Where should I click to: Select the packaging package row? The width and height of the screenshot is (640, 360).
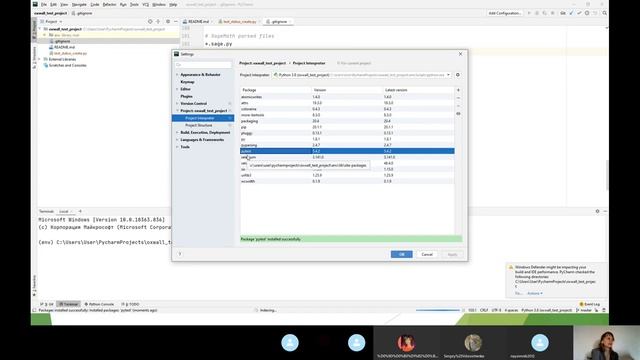click(347, 121)
